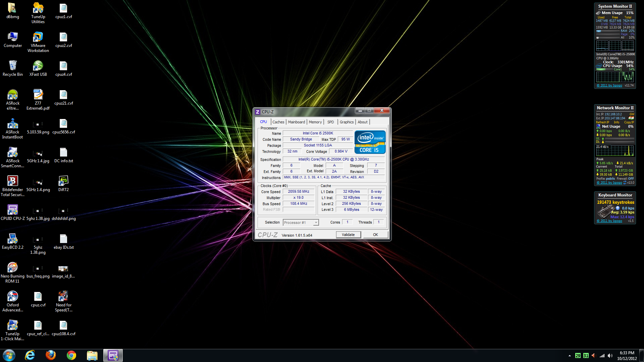Switch to the Memory tab
644x362 pixels.
click(315, 122)
